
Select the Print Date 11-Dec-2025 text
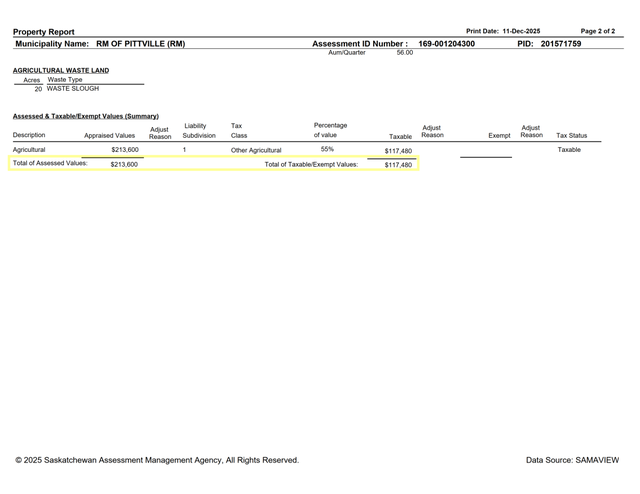pos(503,32)
